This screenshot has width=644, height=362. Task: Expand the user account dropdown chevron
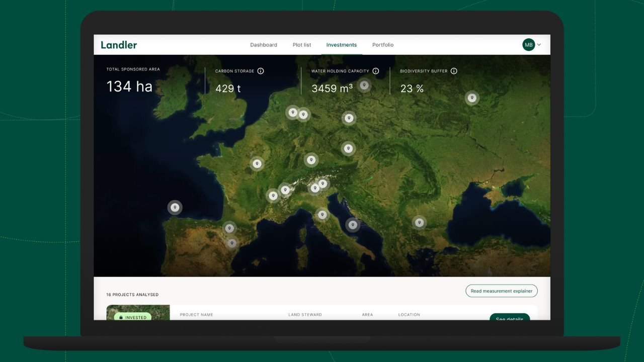coord(539,45)
